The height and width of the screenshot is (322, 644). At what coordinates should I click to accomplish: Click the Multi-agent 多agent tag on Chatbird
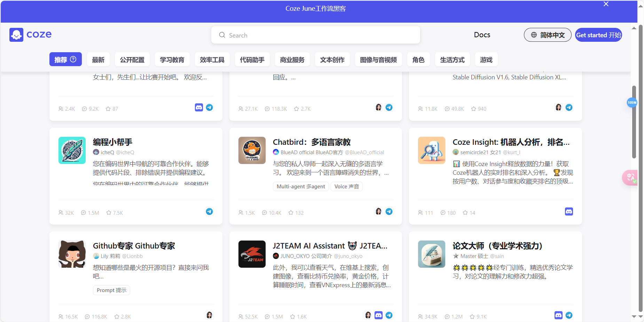300,186
